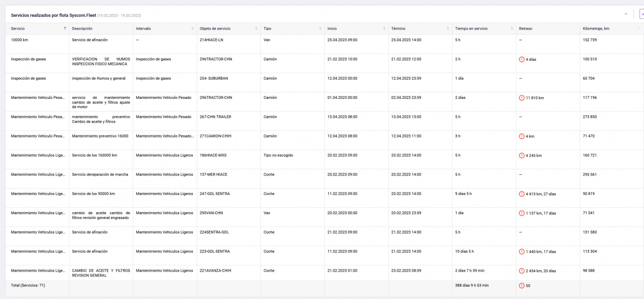Image resolution: width=644 pixels, height=299 pixels.
Task: Sort by Término column arrows
Action: click(448, 29)
